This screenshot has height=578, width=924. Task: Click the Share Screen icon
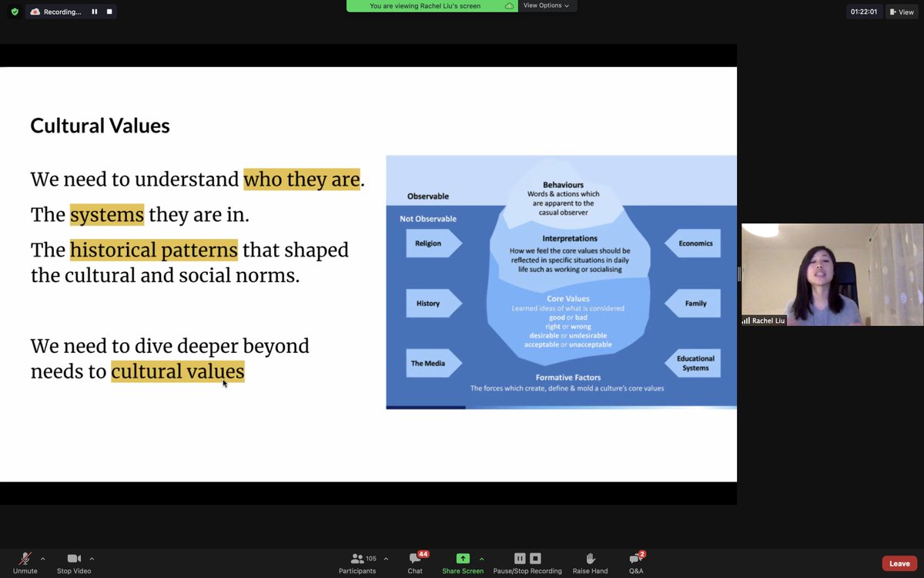tap(462, 558)
